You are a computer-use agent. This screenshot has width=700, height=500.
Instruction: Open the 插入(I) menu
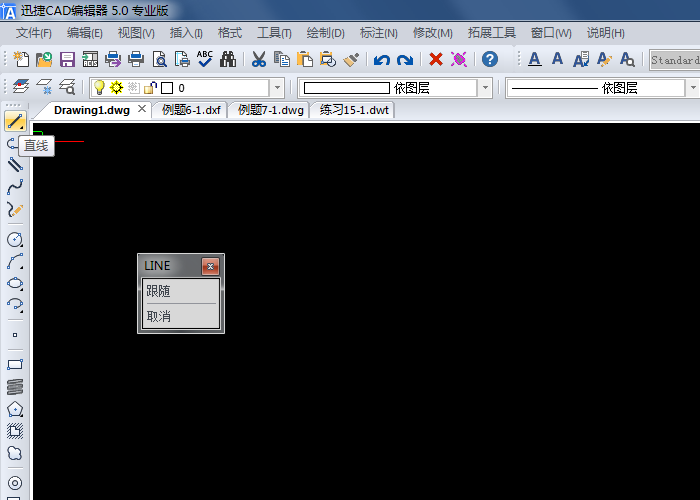click(187, 33)
